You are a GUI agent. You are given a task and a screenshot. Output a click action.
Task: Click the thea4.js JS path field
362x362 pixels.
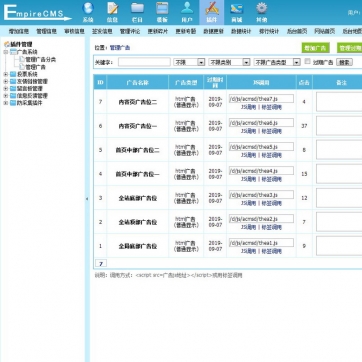coord(261,171)
